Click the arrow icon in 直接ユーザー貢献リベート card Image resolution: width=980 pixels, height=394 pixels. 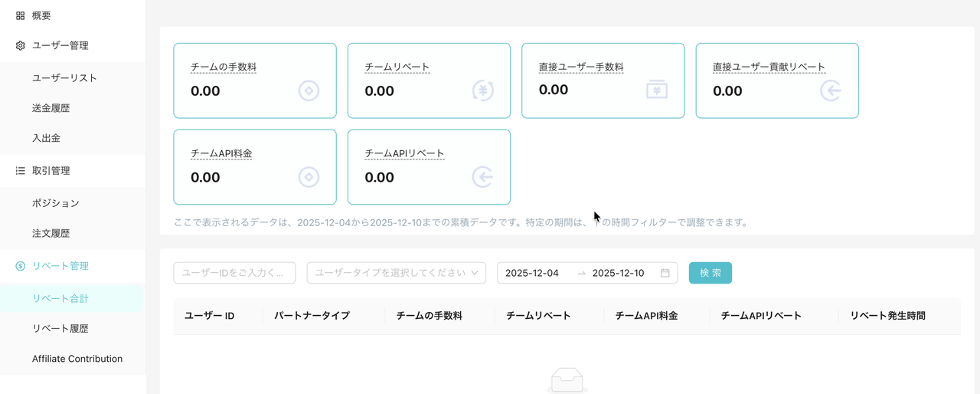[x=831, y=91]
